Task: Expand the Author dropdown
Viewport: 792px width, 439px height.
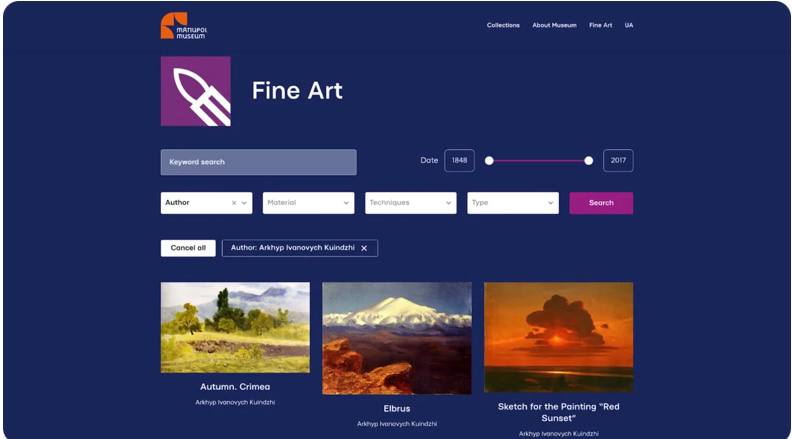Action: point(244,203)
